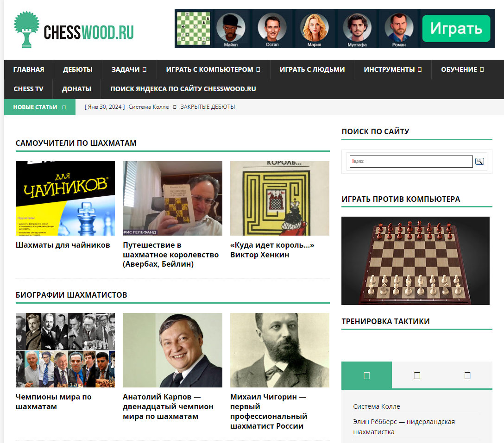Switch to the third widget tab icon

pyautogui.click(x=467, y=375)
